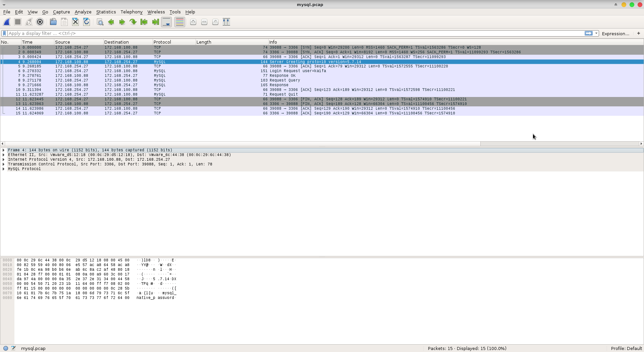Open capture file comment pencil icon
Viewport: 644px width, 352px height.
click(13, 349)
